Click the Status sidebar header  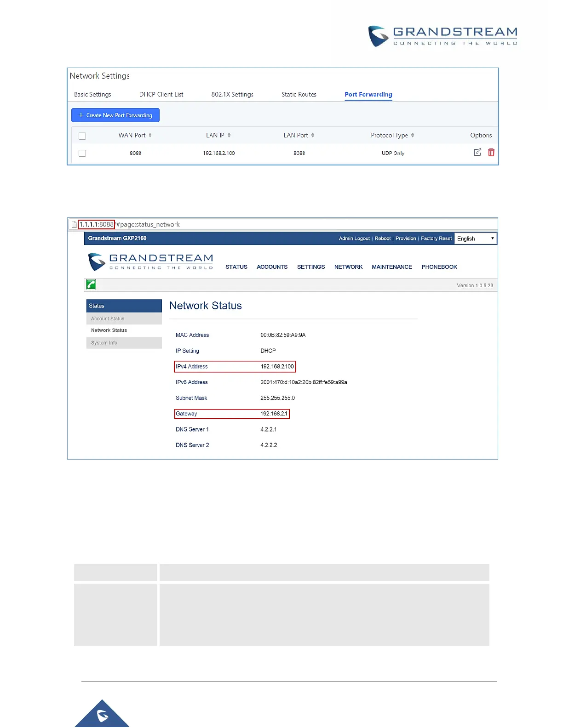coord(124,306)
